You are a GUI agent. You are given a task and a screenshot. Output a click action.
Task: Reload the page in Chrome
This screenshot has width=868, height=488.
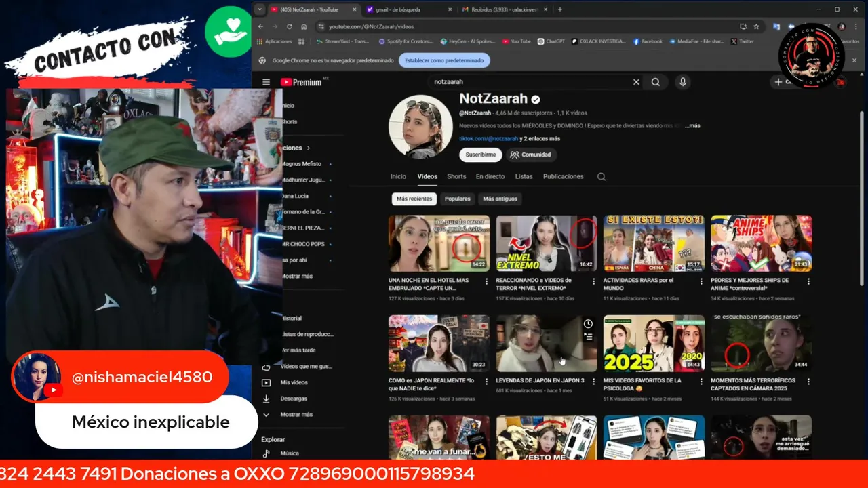290,26
